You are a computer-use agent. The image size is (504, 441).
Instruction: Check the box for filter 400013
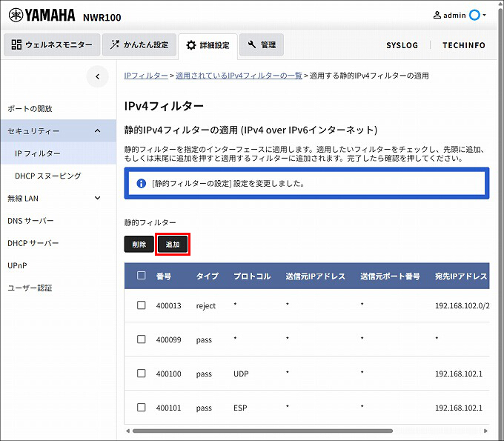click(x=141, y=305)
